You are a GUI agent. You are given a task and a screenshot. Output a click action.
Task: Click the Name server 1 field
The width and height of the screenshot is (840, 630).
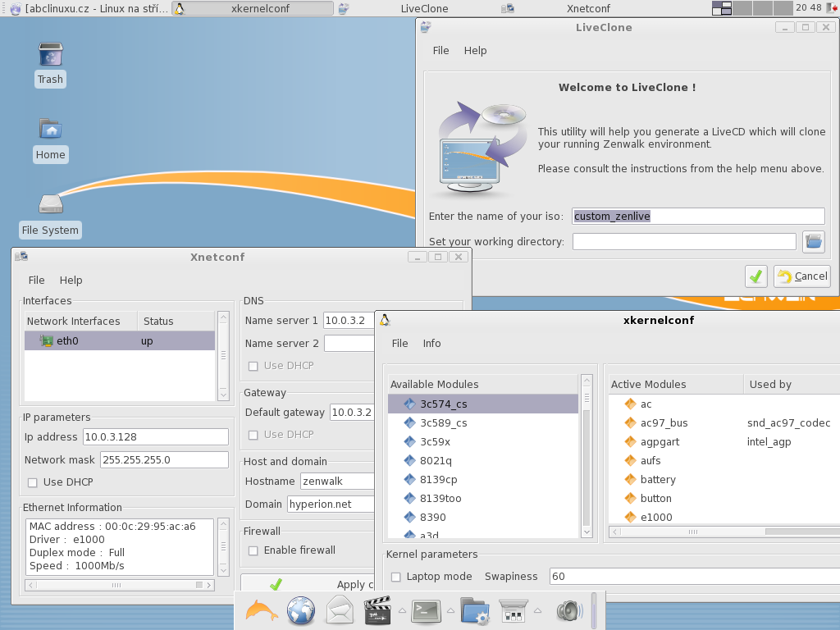pos(349,321)
